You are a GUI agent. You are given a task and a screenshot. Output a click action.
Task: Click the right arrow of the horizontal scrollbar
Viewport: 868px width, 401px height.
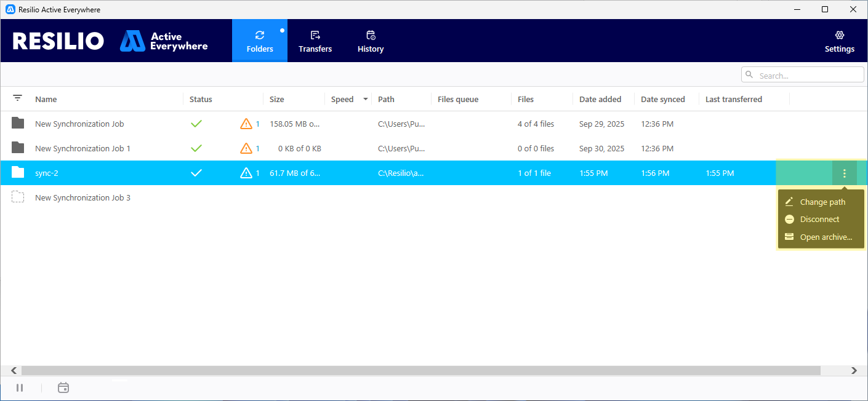click(x=854, y=370)
